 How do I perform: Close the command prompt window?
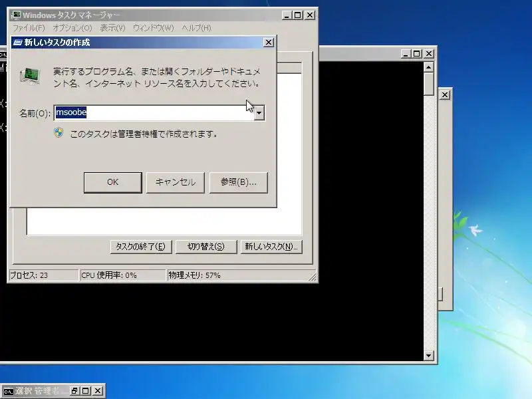[x=429, y=54]
